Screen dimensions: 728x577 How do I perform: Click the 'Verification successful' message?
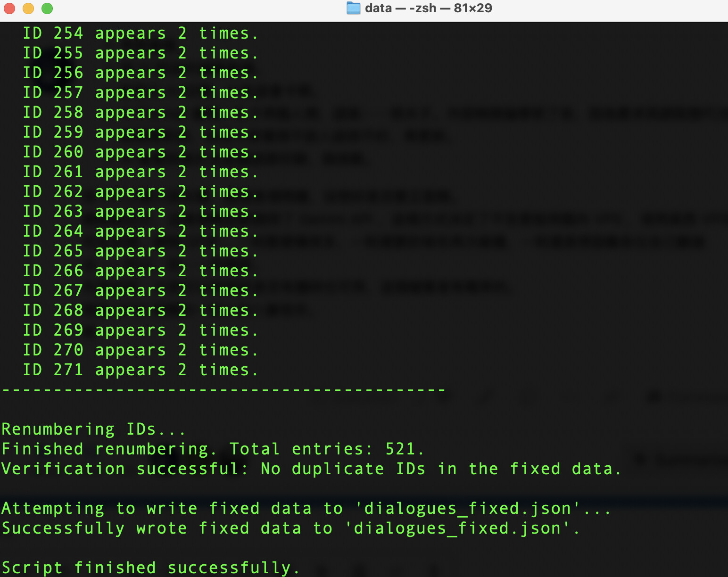(124, 469)
